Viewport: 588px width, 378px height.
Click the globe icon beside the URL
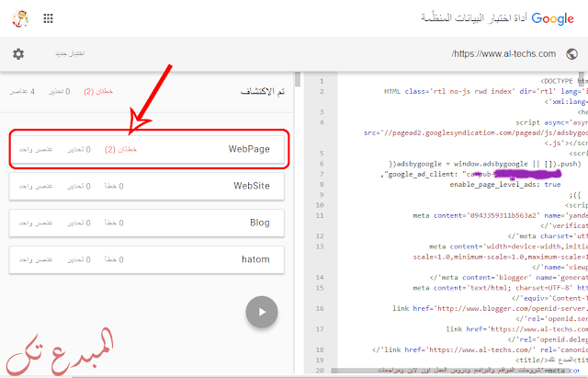pyautogui.click(x=572, y=54)
